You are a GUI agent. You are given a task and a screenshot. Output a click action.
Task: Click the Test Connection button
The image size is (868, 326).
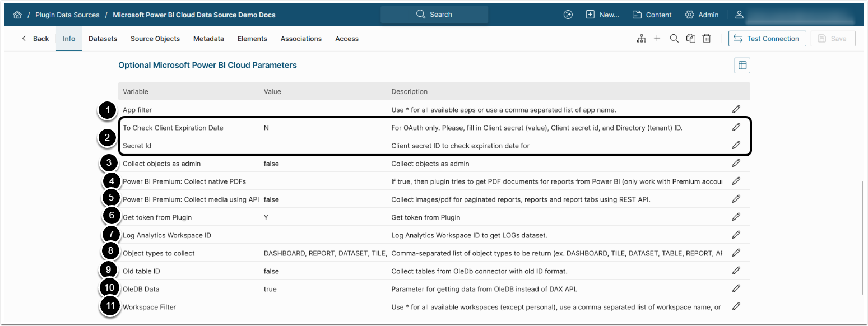pyautogui.click(x=767, y=39)
